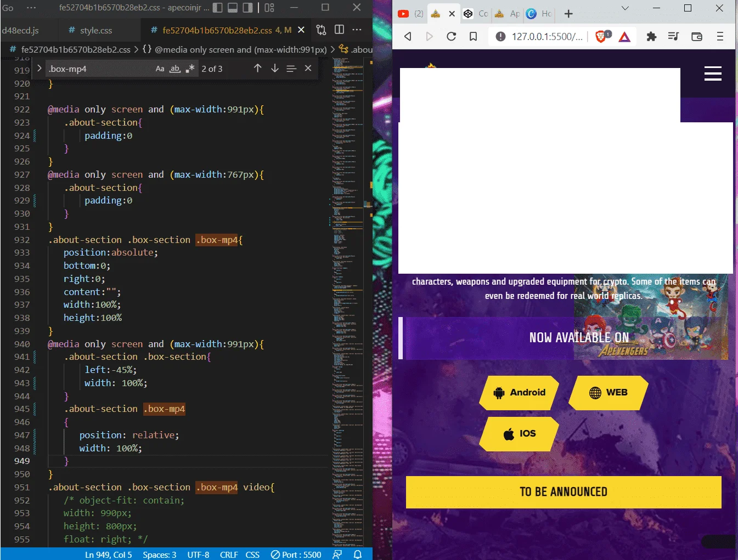
Task: Open a new browser tab
Action: 568,14
